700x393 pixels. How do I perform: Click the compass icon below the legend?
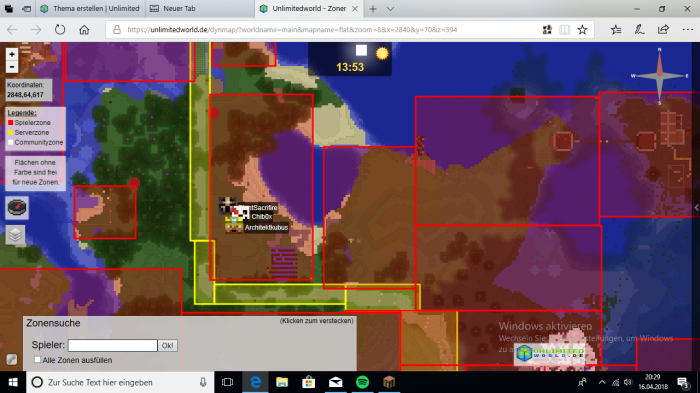click(x=17, y=208)
